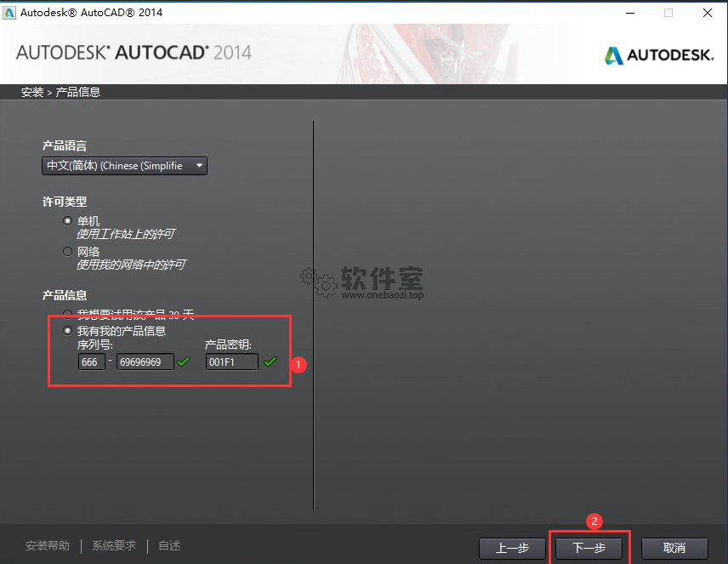The image size is (728, 564).
Task: Click the 上一步 back button
Action: [x=512, y=548]
